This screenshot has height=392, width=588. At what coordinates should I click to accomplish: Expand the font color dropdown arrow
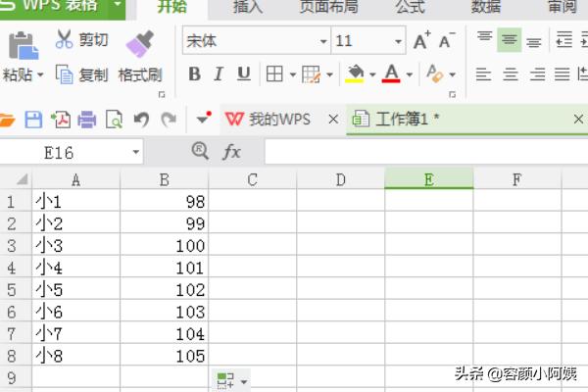(x=410, y=74)
